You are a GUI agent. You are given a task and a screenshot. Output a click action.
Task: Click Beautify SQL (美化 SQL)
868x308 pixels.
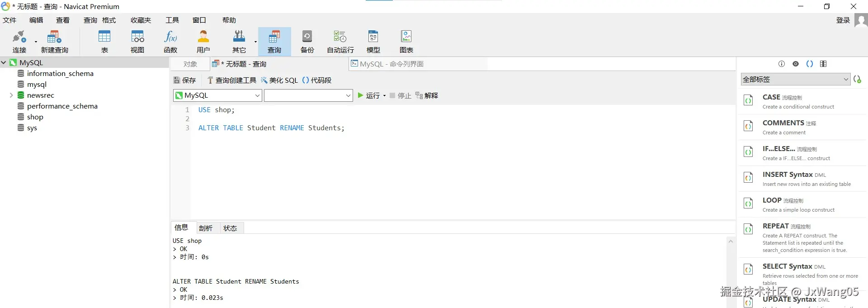pos(279,81)
